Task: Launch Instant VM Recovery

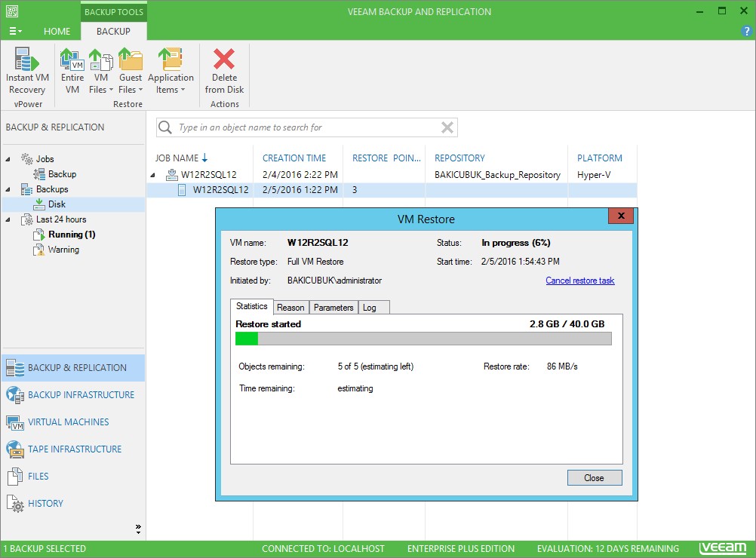Action: tap(27, 71)
